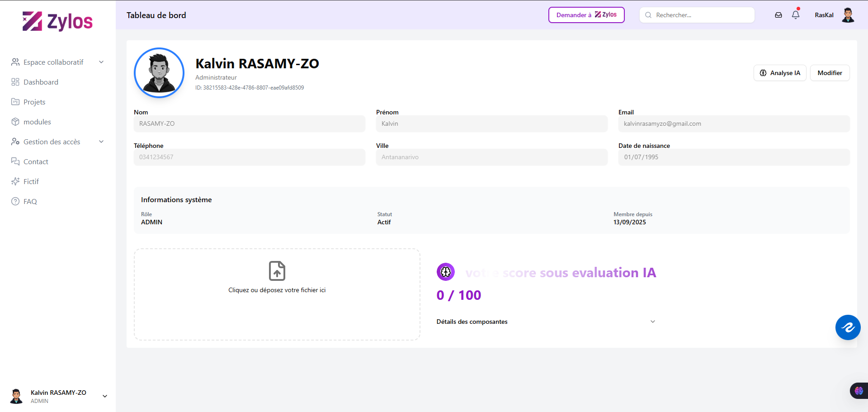
Task: Expand the Gestion des accès section
Action: click(101, 142)
